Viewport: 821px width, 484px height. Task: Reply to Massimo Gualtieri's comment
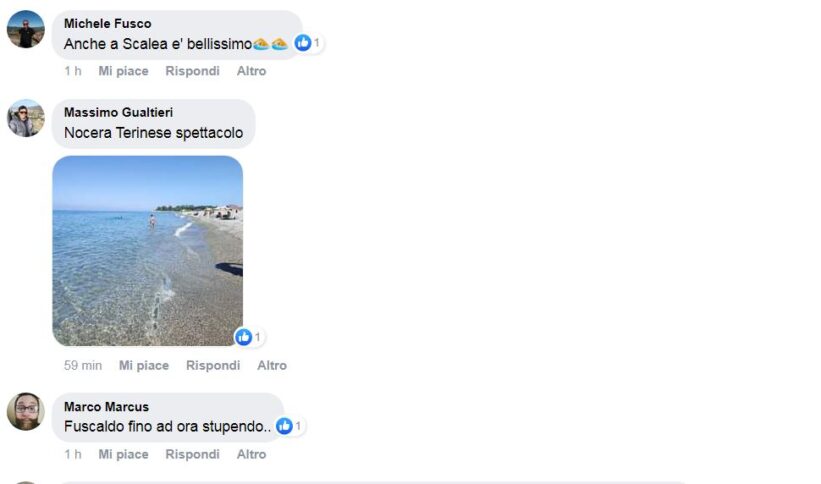tap(213, 366)
